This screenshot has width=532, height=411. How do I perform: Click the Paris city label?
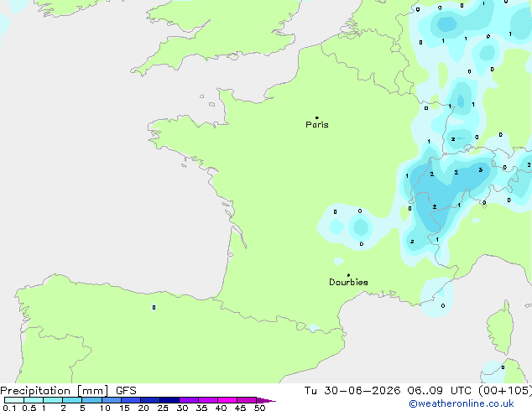(317, 125)
